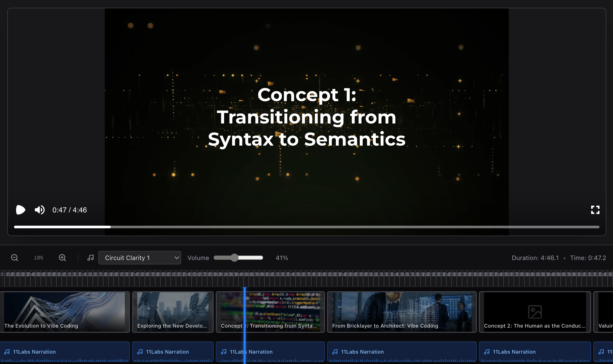Click the missing image placeholder icon

pyautogui.click(x=535, y=312)
